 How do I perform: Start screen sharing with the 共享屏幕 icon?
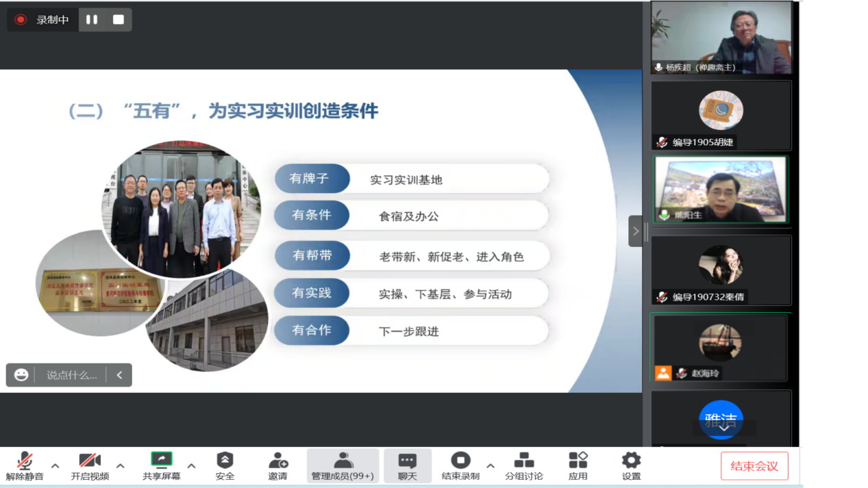click(x=162, y=465)
